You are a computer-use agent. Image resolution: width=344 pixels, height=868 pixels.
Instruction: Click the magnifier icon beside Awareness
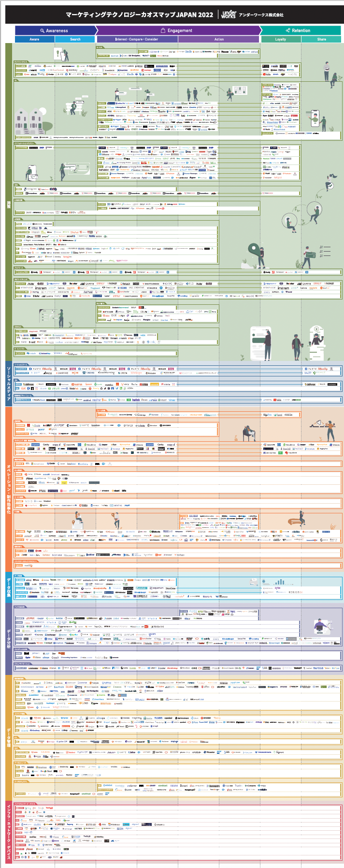pyautogui.click(x=42, y=30)
